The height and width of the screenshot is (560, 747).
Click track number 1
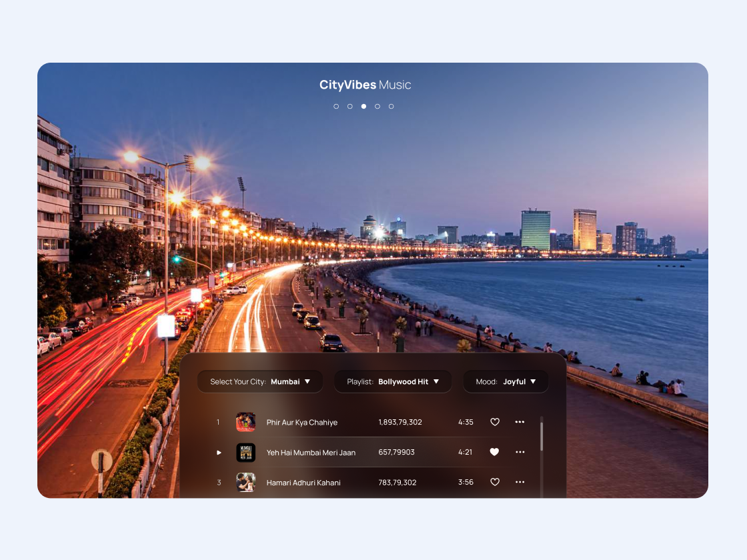pos(218,422)
